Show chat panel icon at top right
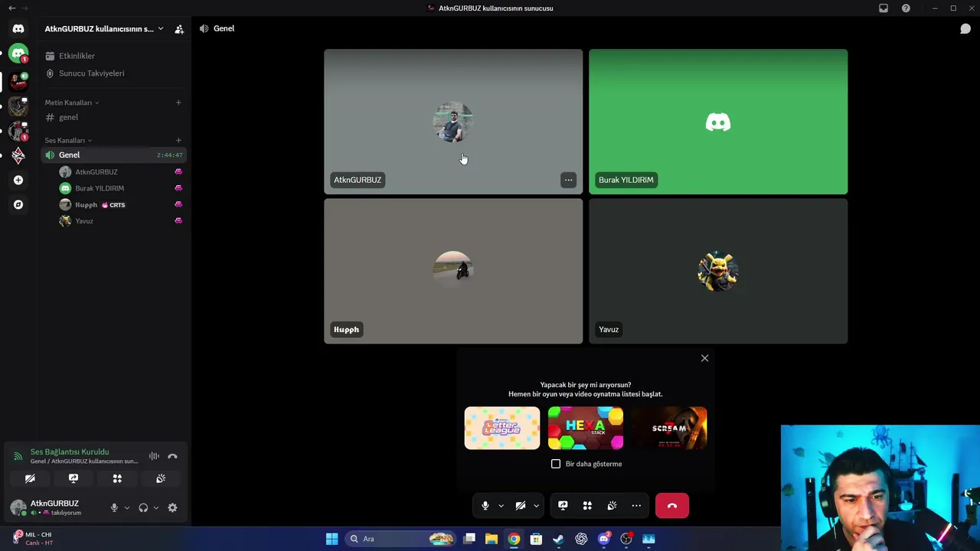 click(x=965, y=29)
